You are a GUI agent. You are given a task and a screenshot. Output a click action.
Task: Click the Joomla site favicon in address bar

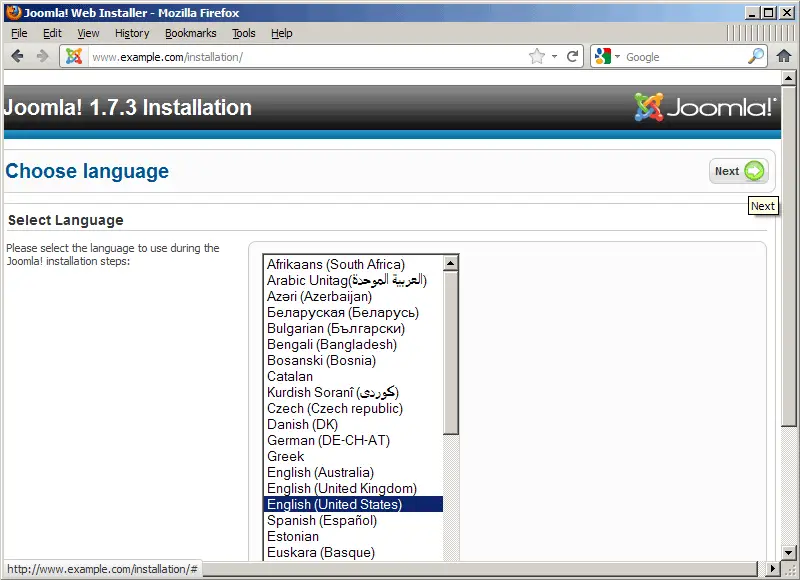coord(74,56)
